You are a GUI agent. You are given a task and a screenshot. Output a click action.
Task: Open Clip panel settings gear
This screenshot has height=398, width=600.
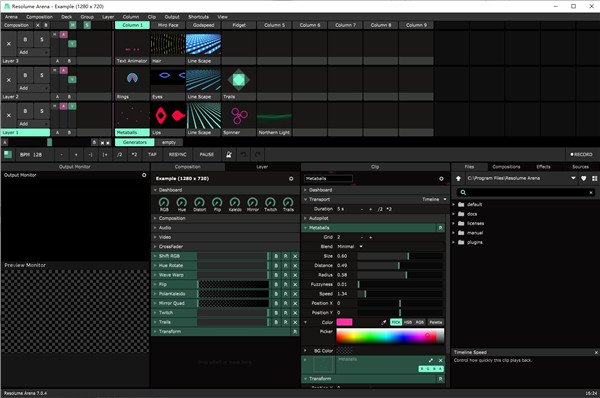tap(441, 179)
